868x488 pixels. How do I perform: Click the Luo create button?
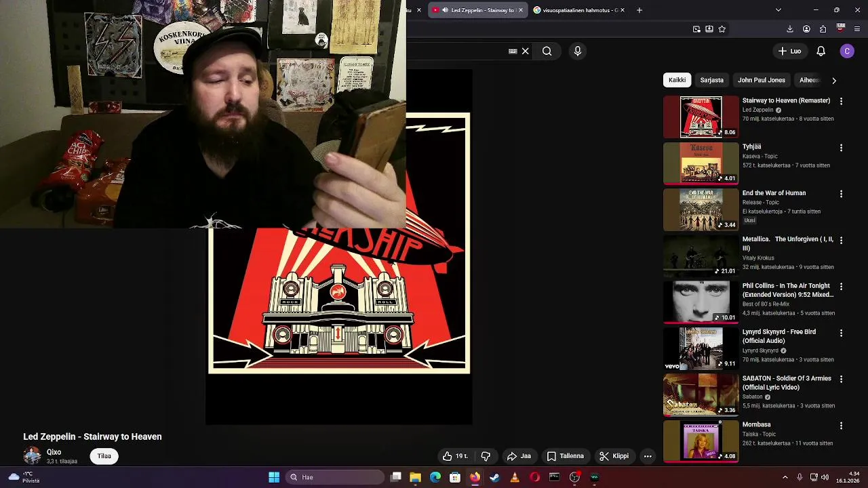[x=789, y=51]
